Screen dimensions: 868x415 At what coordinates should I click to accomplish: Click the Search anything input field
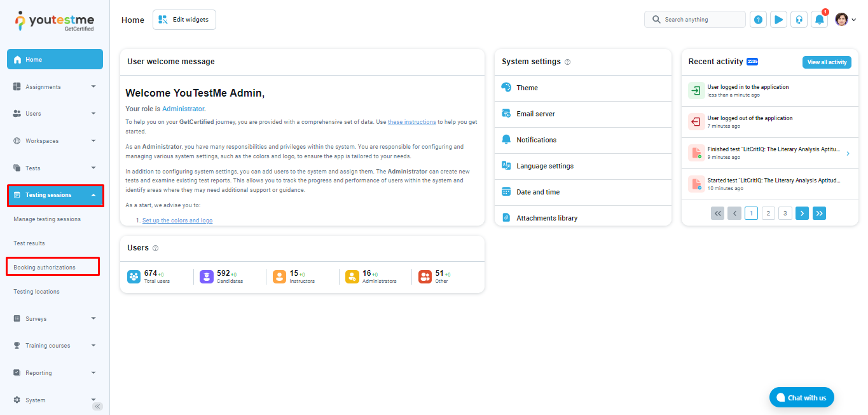[x=699, y=20]
